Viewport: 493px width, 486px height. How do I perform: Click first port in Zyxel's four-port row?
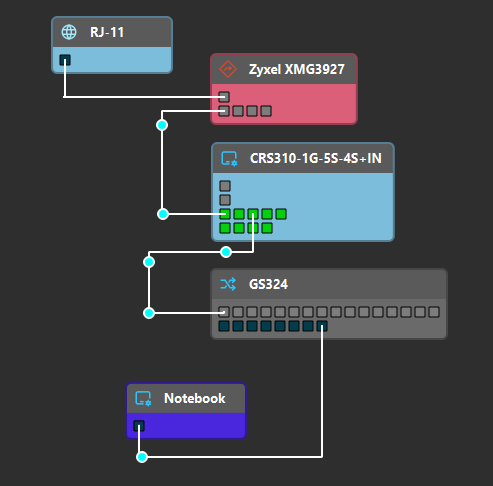tap(224, 111)
